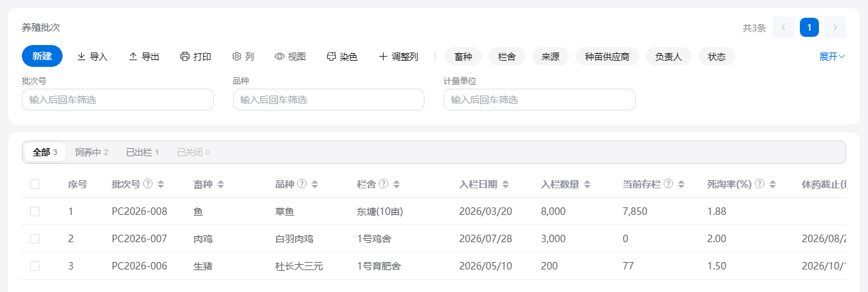Expand filters with 展开 link
The height and width of the screenshot is (292, 868).
832,57
